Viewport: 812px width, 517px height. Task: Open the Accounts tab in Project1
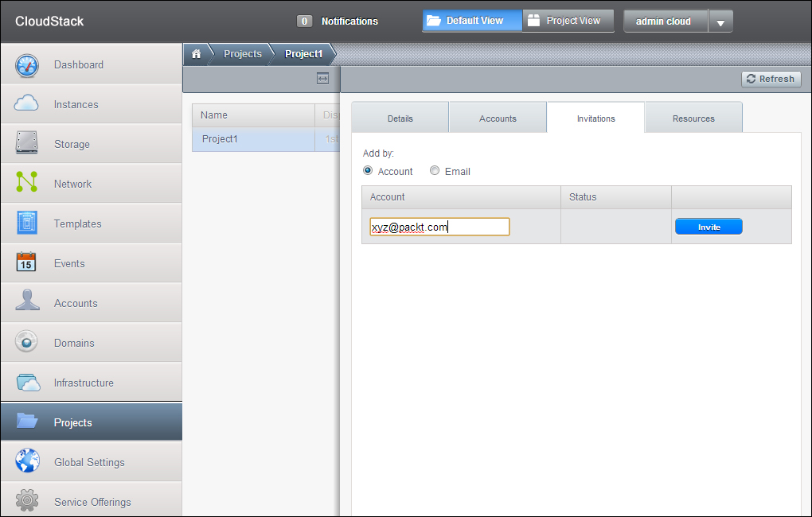[498, 119]
